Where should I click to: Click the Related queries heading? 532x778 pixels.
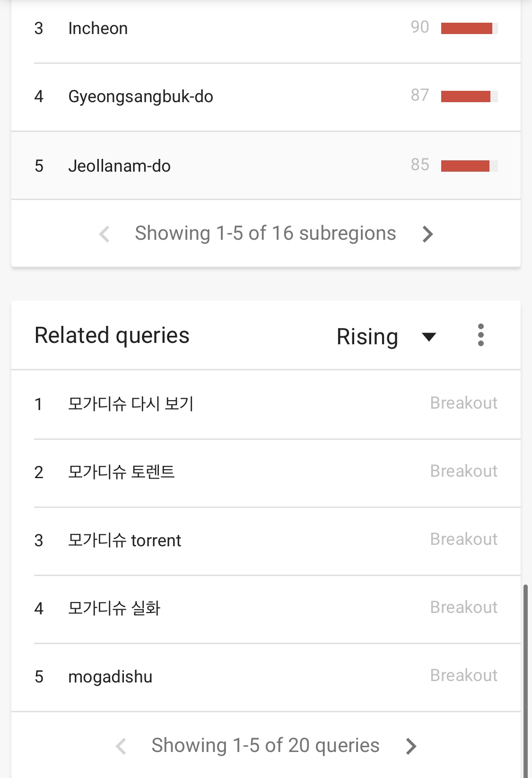point(112,335)
